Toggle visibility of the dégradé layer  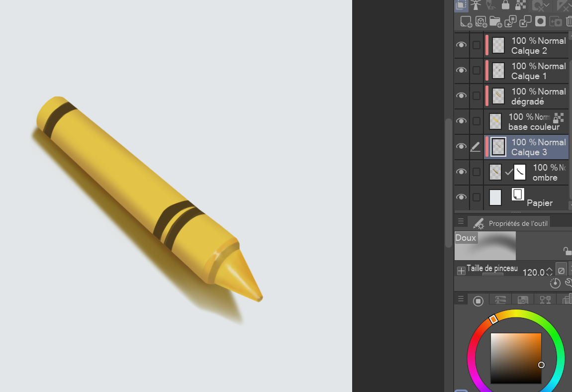[462, 96]
